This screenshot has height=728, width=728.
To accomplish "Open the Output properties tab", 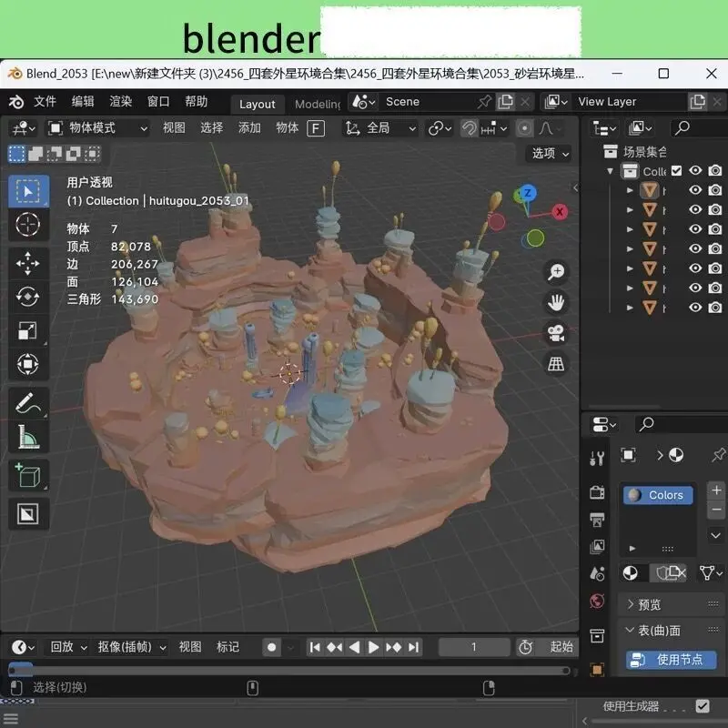I will (597, 520).
